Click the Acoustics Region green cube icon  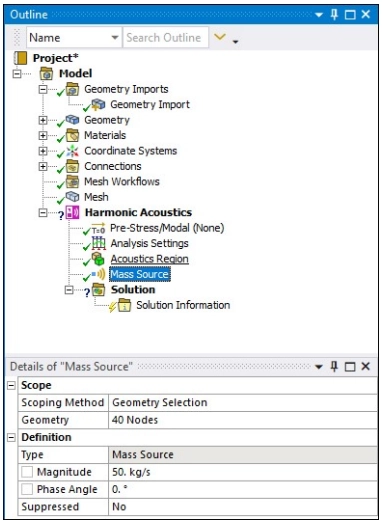tap(98, 259)
